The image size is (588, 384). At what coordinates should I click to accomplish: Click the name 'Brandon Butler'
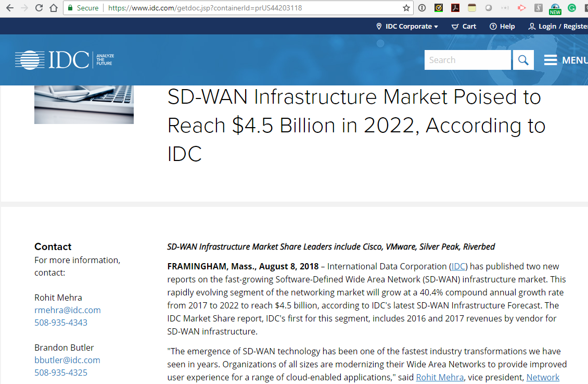(64, 348)
